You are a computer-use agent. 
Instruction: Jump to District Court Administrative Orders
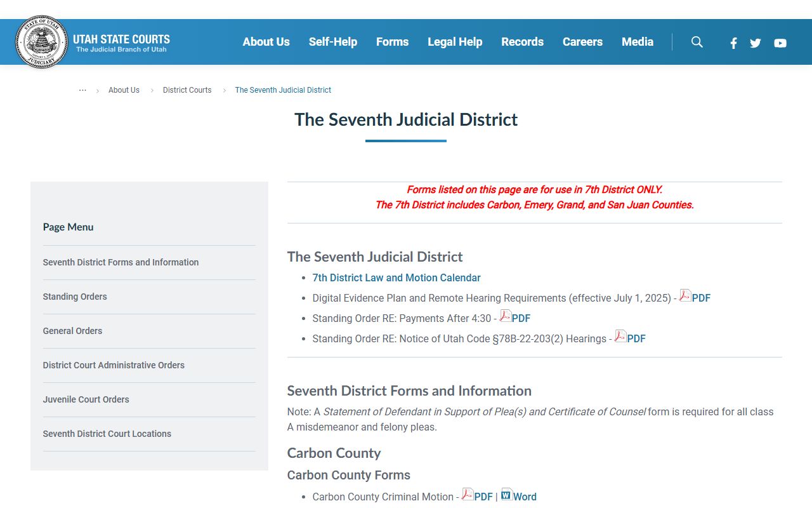pyautogui.click(x=114, y=365)
